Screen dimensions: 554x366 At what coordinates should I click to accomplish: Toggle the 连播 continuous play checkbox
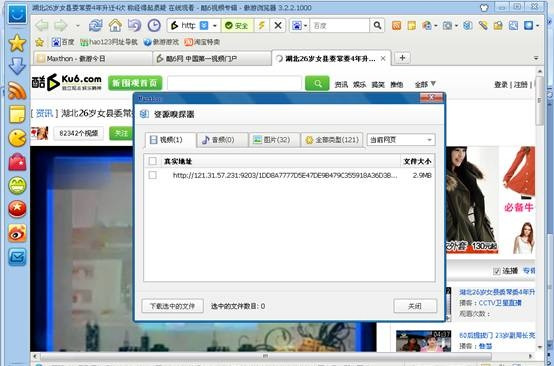point(497,271)
